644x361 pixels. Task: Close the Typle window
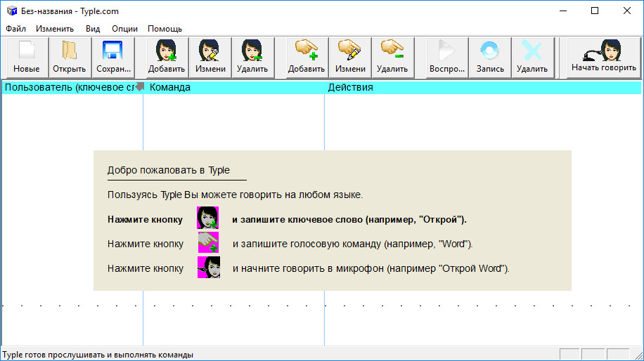626,11
